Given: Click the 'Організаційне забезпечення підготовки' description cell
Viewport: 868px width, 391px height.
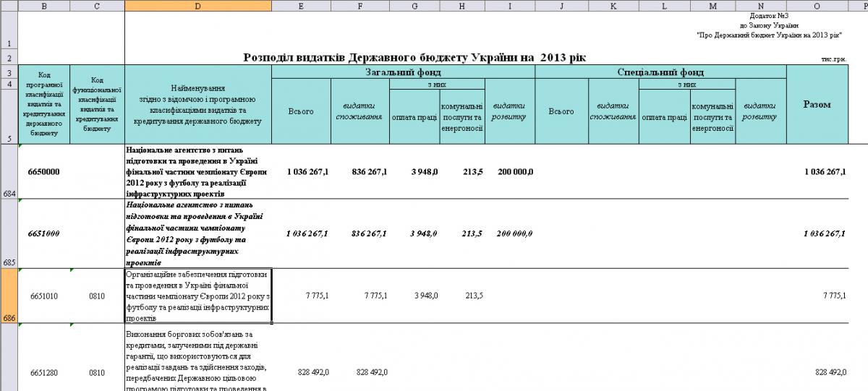Looking at the screenshot, I should point(197,296).
